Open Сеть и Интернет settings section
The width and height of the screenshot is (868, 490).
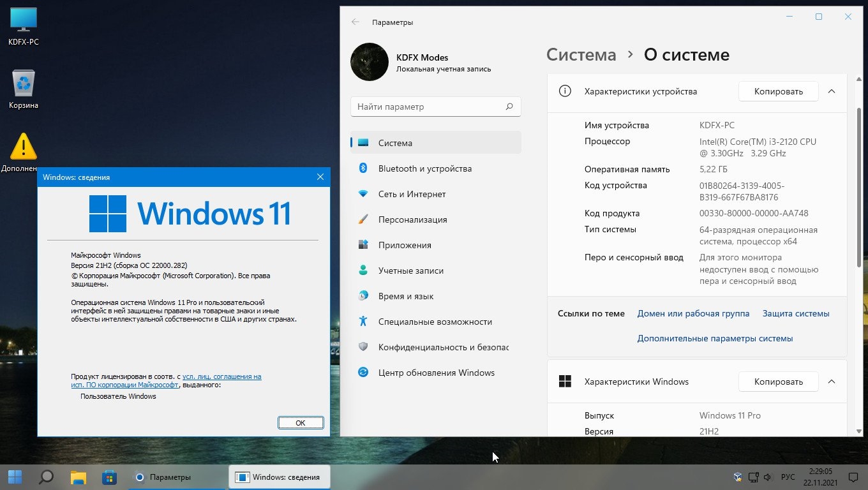click(x=412, y=194)
